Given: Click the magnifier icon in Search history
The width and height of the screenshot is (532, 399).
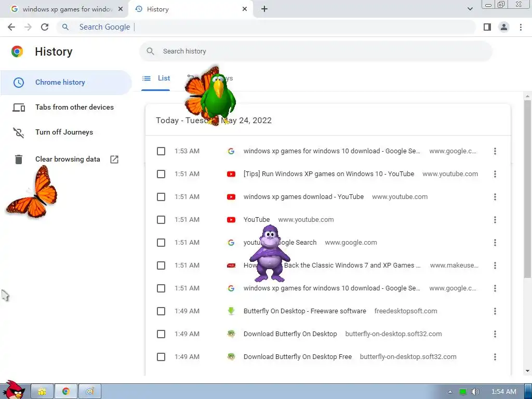Looking at the screenshot, I should (x=150, y=51).
